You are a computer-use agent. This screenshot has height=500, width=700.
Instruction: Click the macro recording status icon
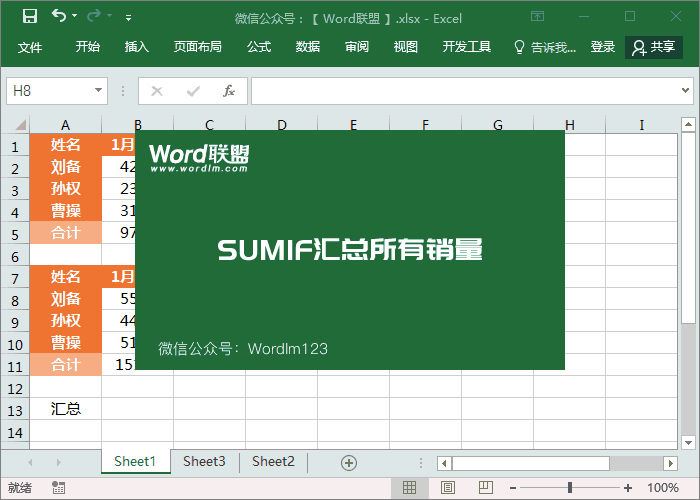click(x=58, y=487)
